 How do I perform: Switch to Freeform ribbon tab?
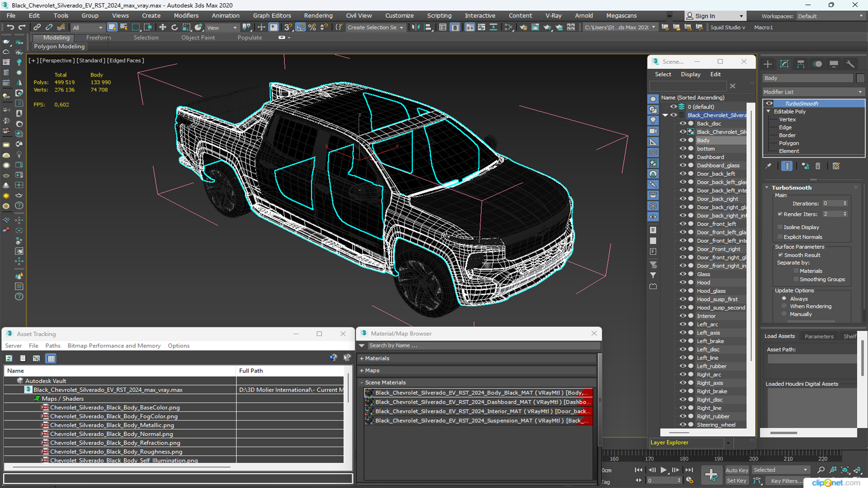pos(98,38)
